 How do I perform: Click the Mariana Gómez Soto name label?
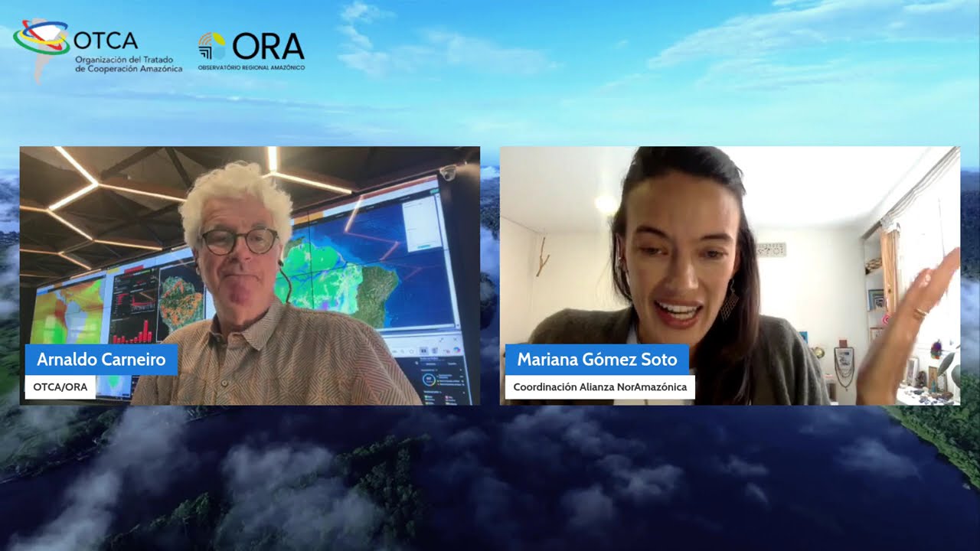(x=597, y=360)
